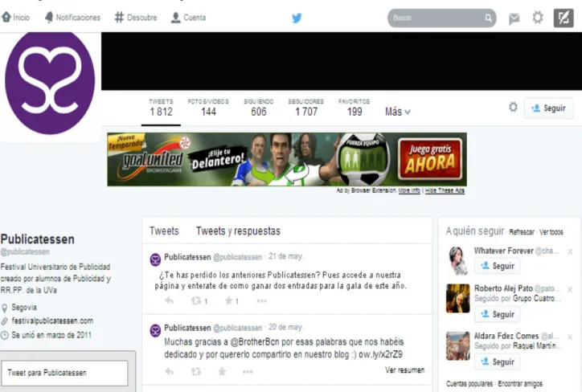Image resolution: width=582 pixels, height=392 pixels.
Task: Click the search magnifier icon
Action: tap(489, 18)
